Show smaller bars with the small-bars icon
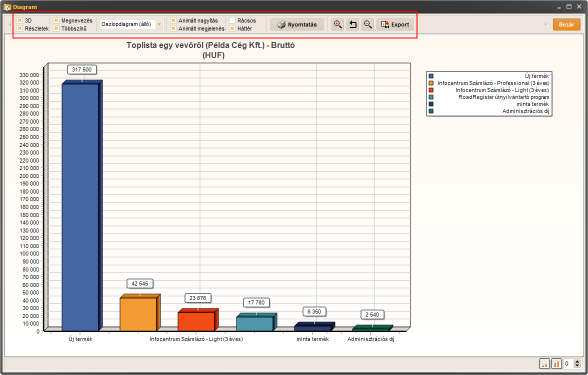The width and height of the screenshot is (588, 375). click(544, 364)
